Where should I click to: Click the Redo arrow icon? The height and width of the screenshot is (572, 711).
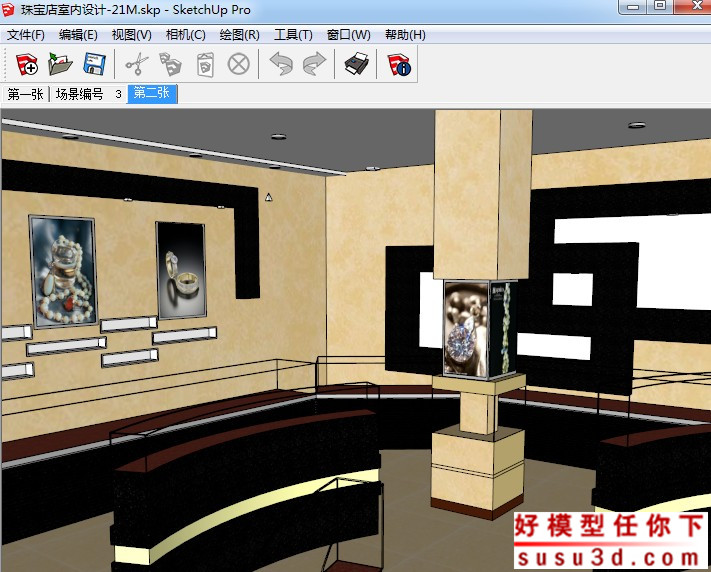tap(314, 64)
